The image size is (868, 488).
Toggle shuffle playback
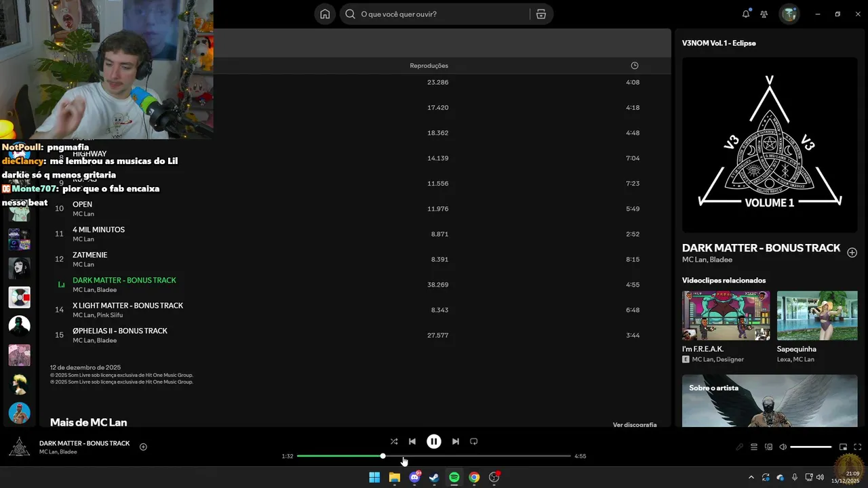[x=394, y=441]
